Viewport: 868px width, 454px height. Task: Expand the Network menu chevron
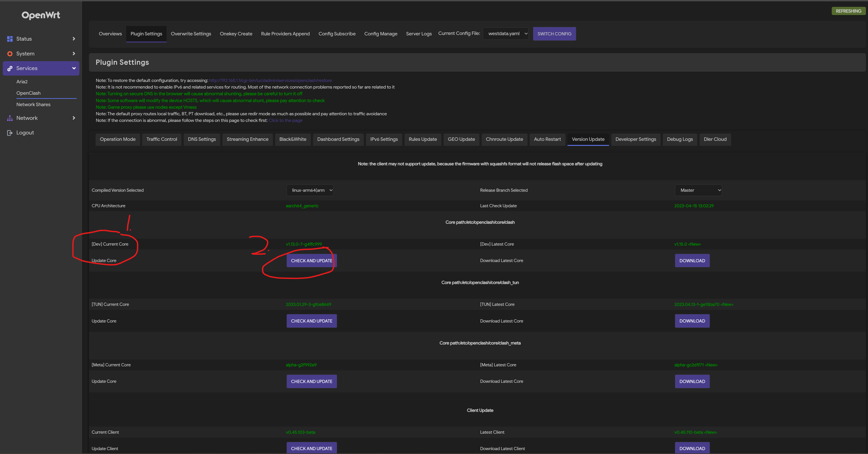[x=74, y=118]
